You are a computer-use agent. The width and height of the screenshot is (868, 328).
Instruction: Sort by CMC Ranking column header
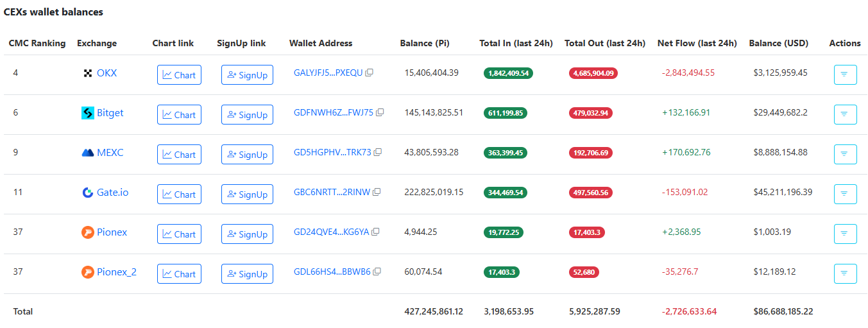[37, 43]
